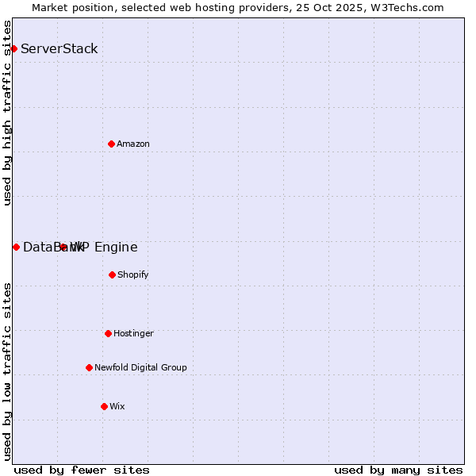Select the Wix red marker
Screen dimensions: 476x476
(x=104, y=406)
